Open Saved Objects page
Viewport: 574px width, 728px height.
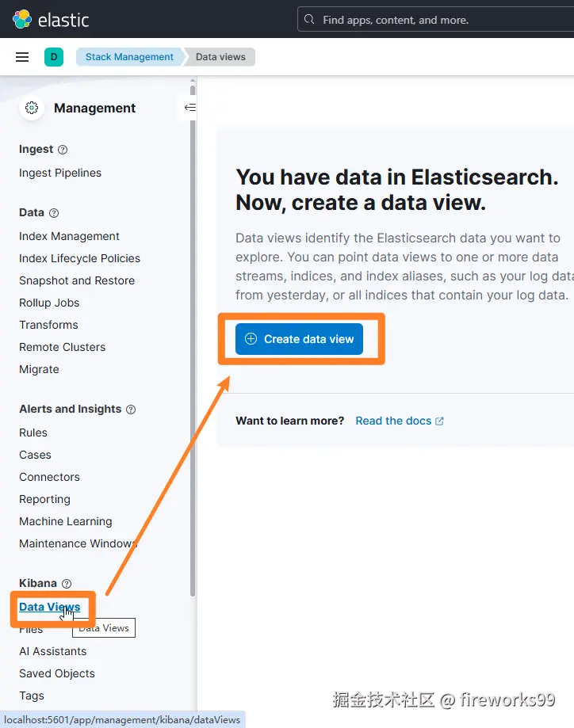(57, 673)
